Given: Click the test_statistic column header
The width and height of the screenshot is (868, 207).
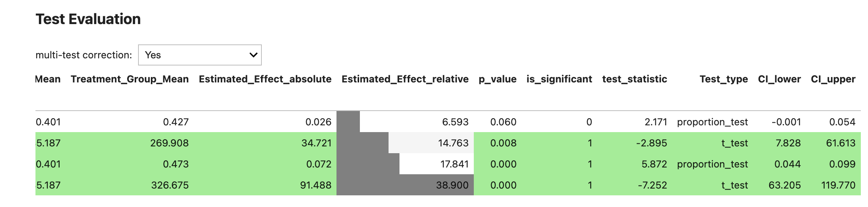Looking at the screenshot, I should point(634,79).
